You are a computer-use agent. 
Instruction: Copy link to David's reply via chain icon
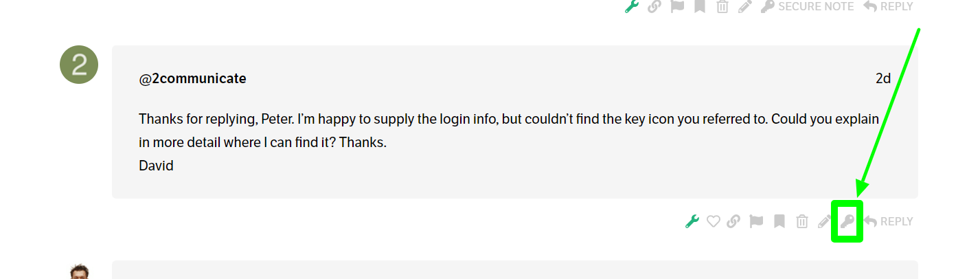tap(733, 221)
